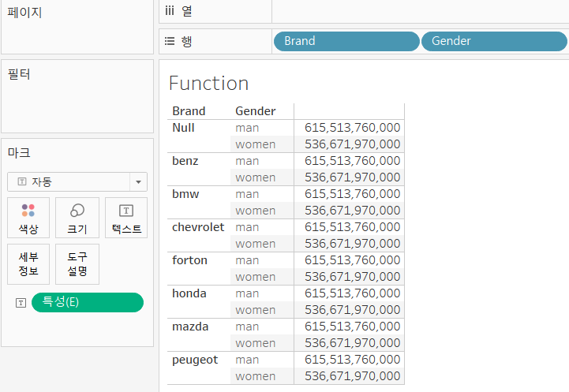
Task: Click the Marks (마크) card label
Action: click(x=19, y=153)
